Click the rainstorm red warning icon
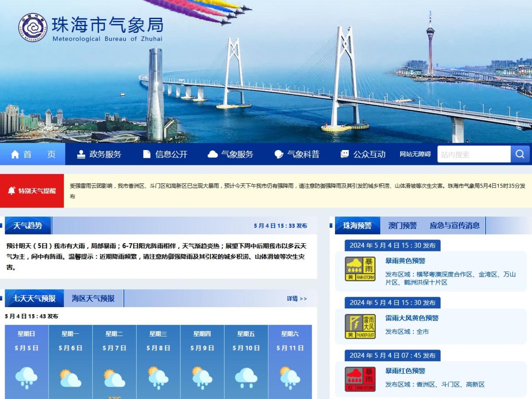The height and width of the screenshot is (399, 532). click(x=360, y=379)
